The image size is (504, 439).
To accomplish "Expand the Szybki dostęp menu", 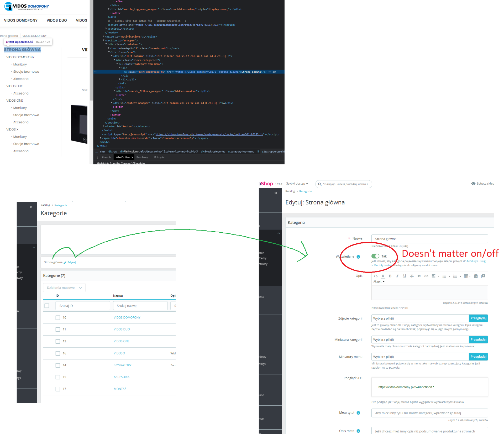I will (x=297, y=184).
